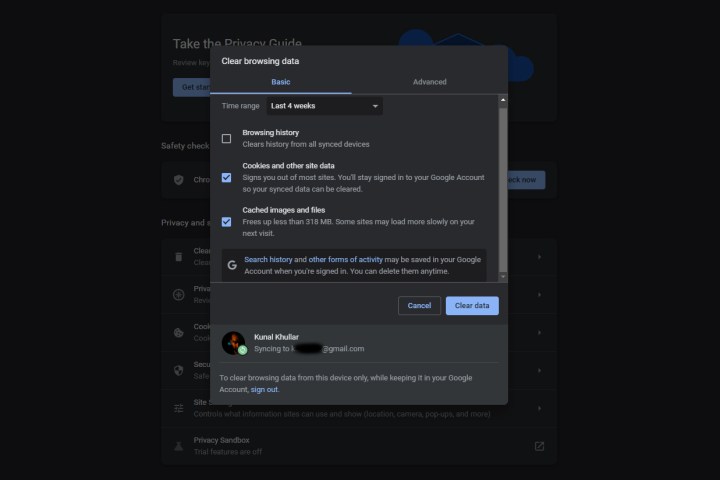Uncheck Cached images and files checkbox

pos(226,222)
